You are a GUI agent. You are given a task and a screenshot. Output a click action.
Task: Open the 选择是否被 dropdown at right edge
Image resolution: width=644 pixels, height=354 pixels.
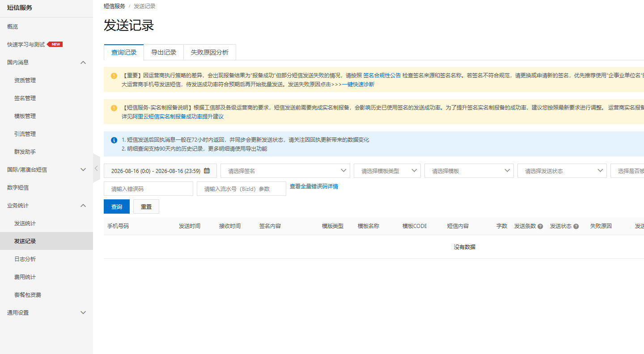pyautogui.click(x=627, y=171)
